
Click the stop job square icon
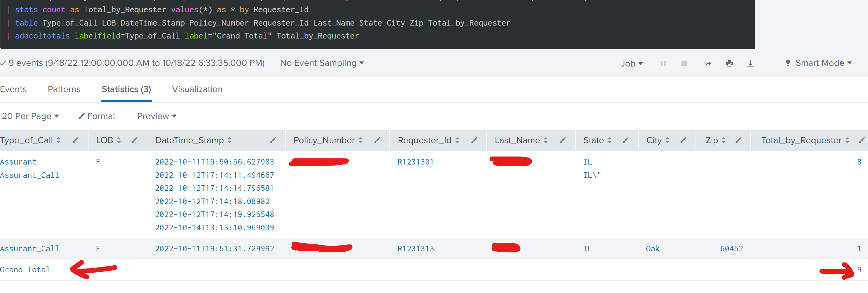tap(684, 63)
